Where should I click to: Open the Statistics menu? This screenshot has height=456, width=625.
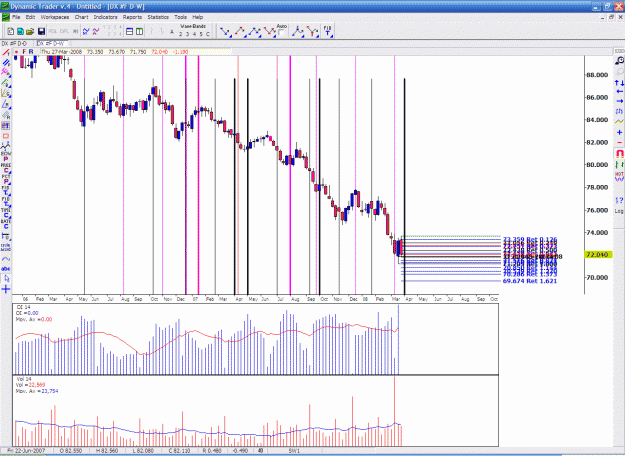pyautogui.click(x=158, y=17)
